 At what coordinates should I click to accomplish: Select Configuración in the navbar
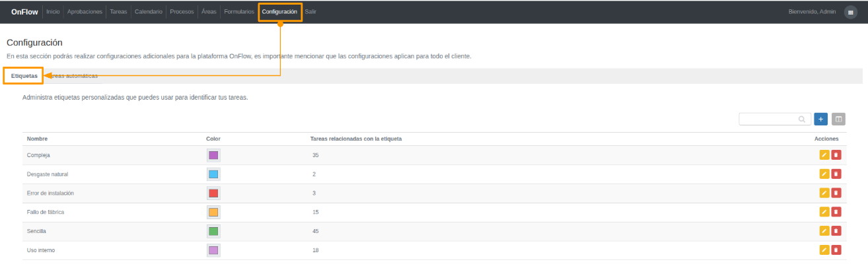279,12
